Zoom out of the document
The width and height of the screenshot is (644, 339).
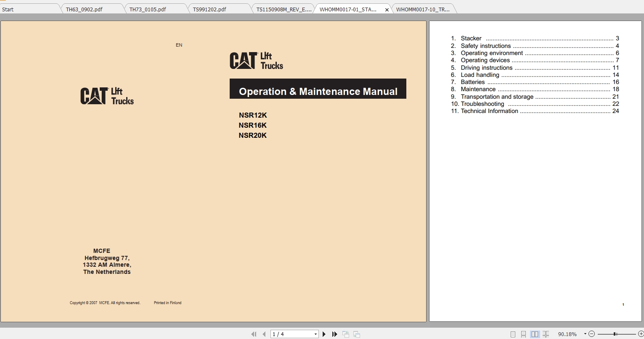coord(591,334)
